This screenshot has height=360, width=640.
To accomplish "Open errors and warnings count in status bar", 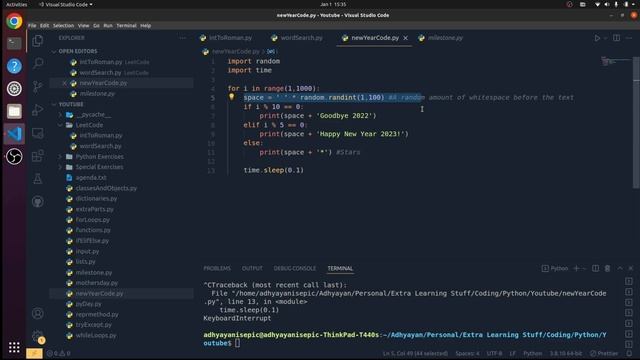I will (58, 353).
